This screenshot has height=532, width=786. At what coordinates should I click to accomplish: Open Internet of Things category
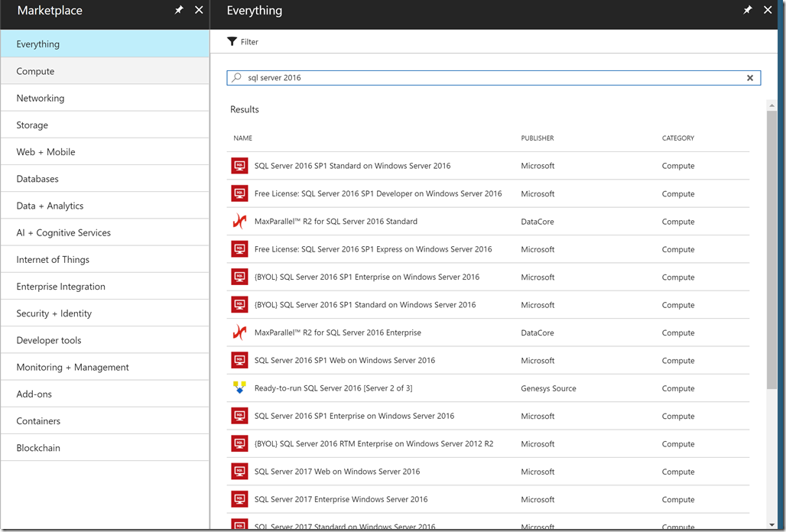coord(105,259)
